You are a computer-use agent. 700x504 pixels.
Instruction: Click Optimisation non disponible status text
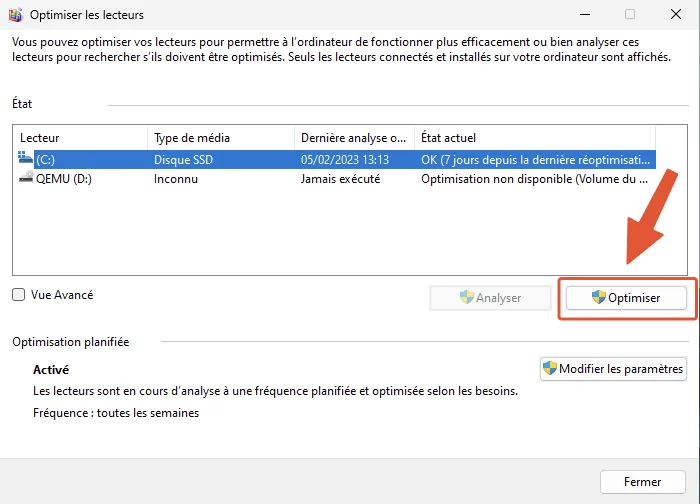coord(534,179)
